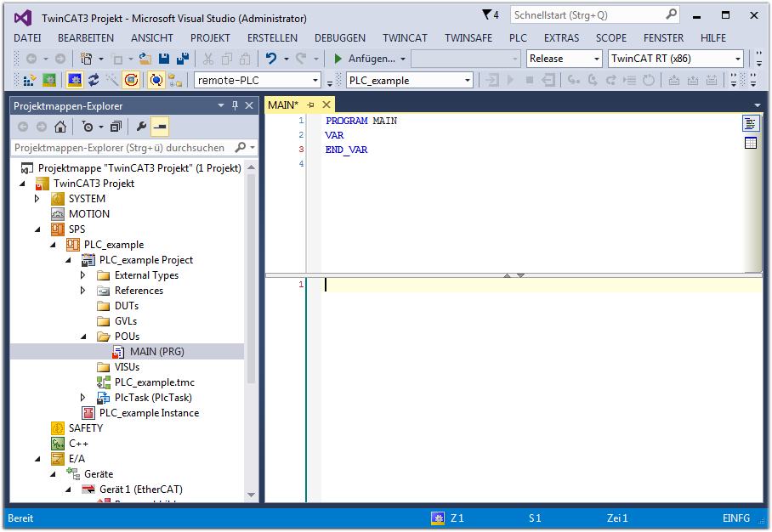Click the Home icon in Projektmappen-Explorer
772x532 pixels.
click(60, 127)
